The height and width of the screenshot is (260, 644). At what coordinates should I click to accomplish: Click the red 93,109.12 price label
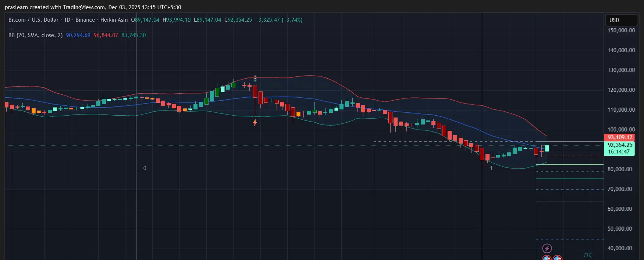619,137
